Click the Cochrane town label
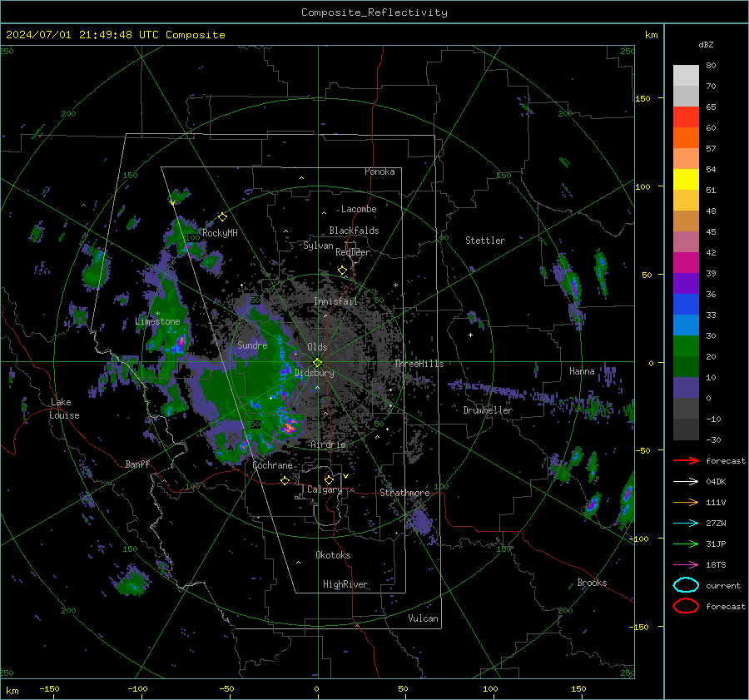This screenshot has width=749, height=700. (x=272, y=465)
